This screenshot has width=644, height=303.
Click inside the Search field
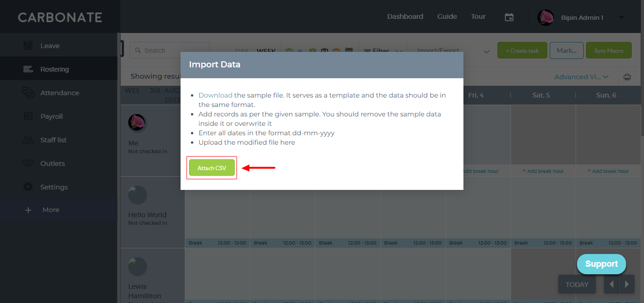170,50
